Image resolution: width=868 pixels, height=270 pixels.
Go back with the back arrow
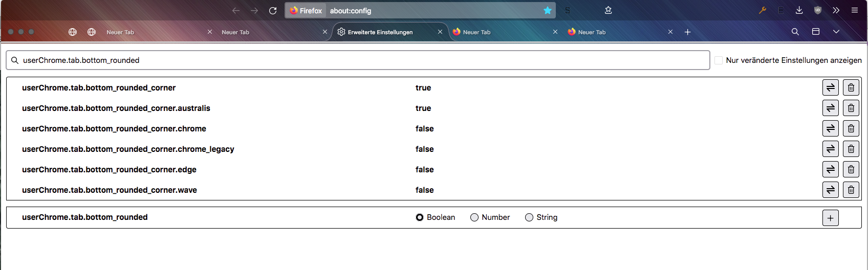236,11
